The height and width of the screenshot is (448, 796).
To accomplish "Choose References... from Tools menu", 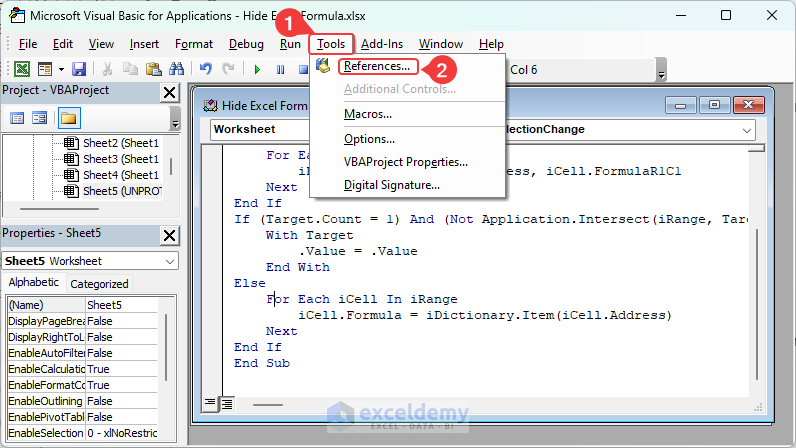I will pyautogui.click(x=377, y=66).
